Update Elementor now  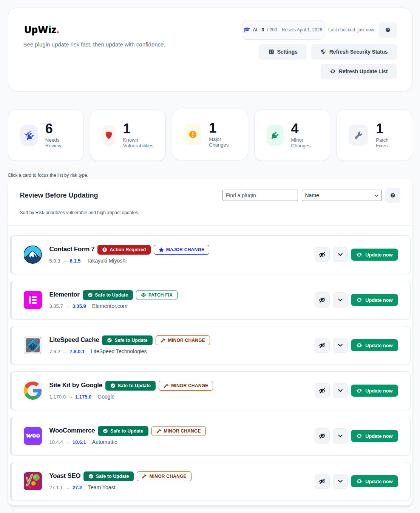[x=374, y=300]
